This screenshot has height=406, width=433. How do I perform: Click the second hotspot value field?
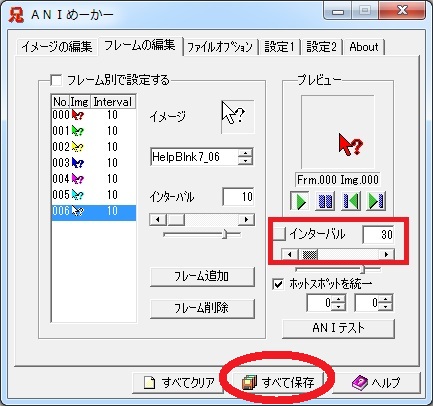coord(367,303)
